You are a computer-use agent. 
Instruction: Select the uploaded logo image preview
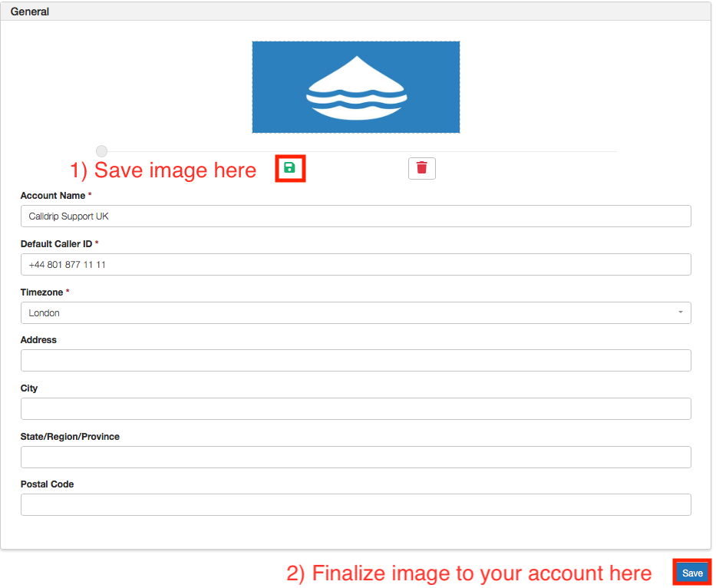pyautogui.click(x=356, y=88)
